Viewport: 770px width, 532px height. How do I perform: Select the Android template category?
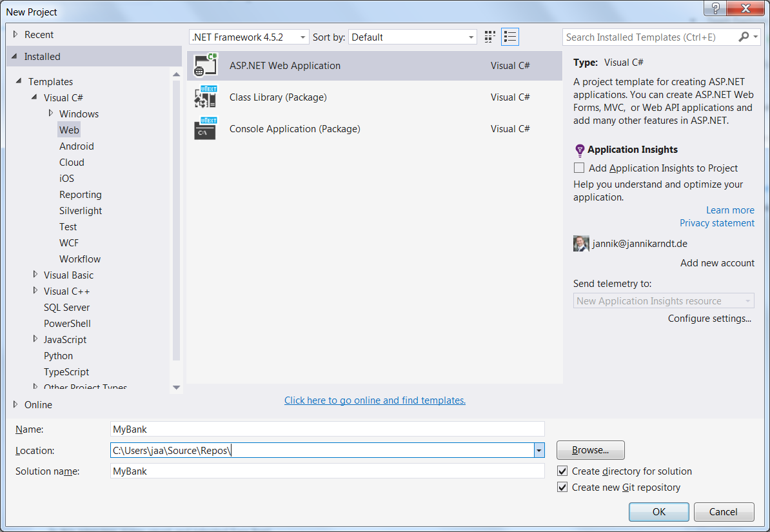click(x=77, y=146)
